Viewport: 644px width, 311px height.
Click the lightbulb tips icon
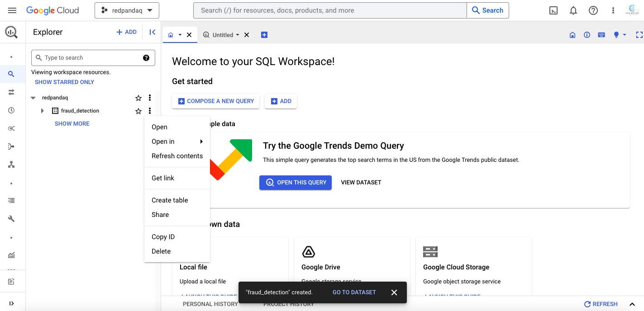point(616,35)
